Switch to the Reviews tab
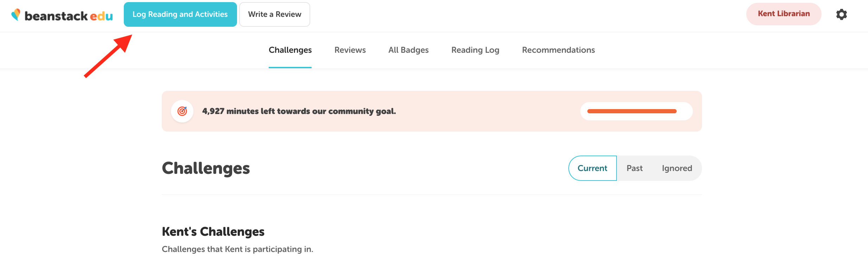Screen dimensions: 868x271 350,50
